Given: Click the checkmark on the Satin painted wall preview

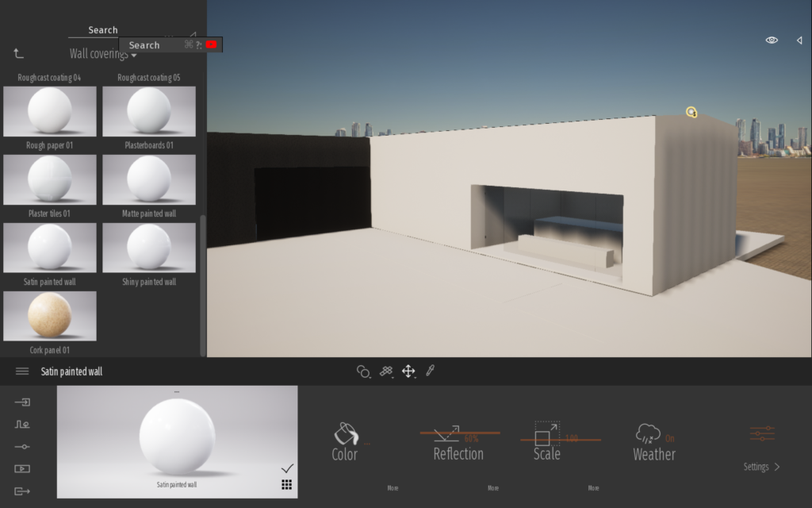Looking at the screenshot, I should [x=287, y=468].
